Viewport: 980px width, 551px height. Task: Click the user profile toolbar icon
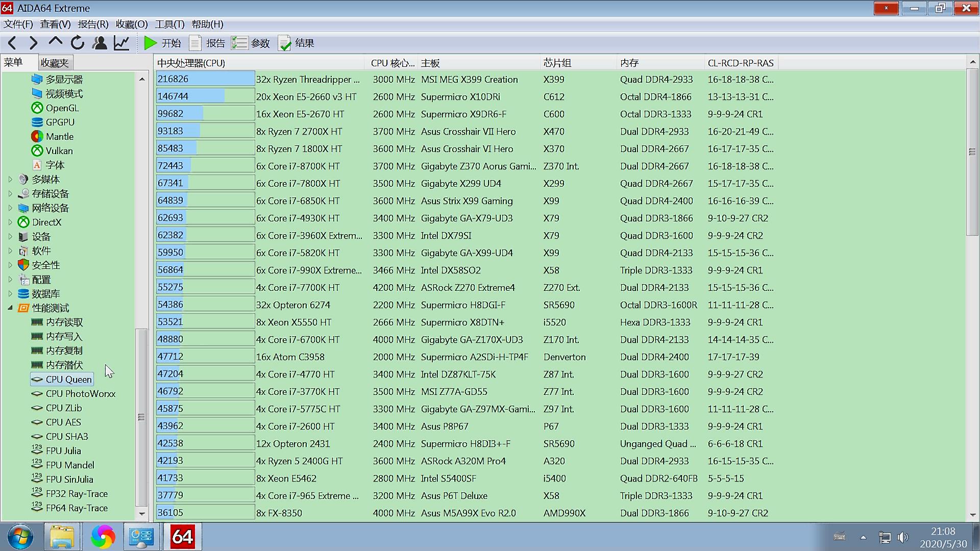point(100,43)
